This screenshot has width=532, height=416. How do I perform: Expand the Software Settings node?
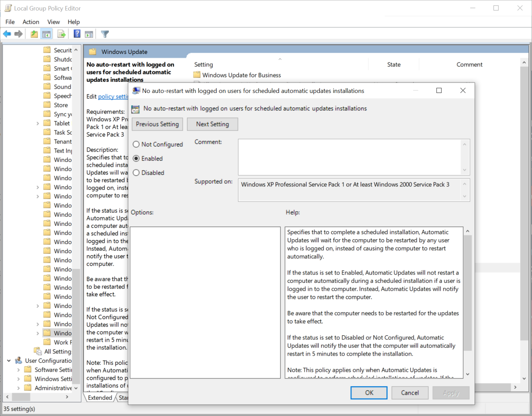pyautogui.click(x=18, y=370)
